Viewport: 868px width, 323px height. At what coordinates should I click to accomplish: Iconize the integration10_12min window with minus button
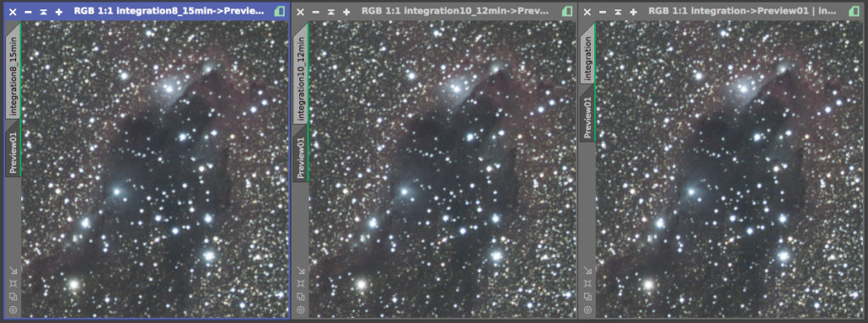click(315, 12)
